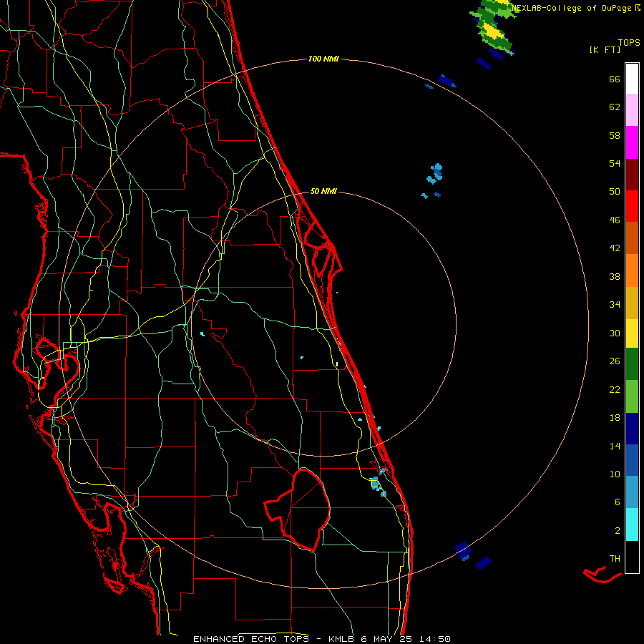Click the legend value "6"
This screenshot has height=644, width=644.
(618, 502)
